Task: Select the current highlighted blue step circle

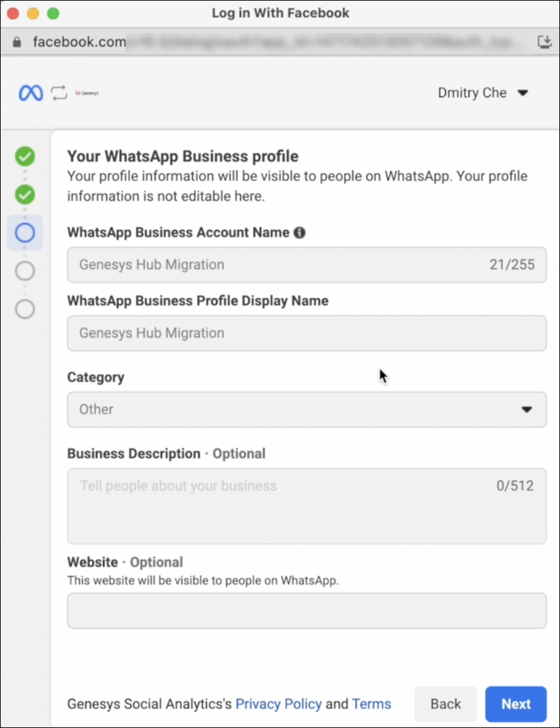Action: [25, 233]
